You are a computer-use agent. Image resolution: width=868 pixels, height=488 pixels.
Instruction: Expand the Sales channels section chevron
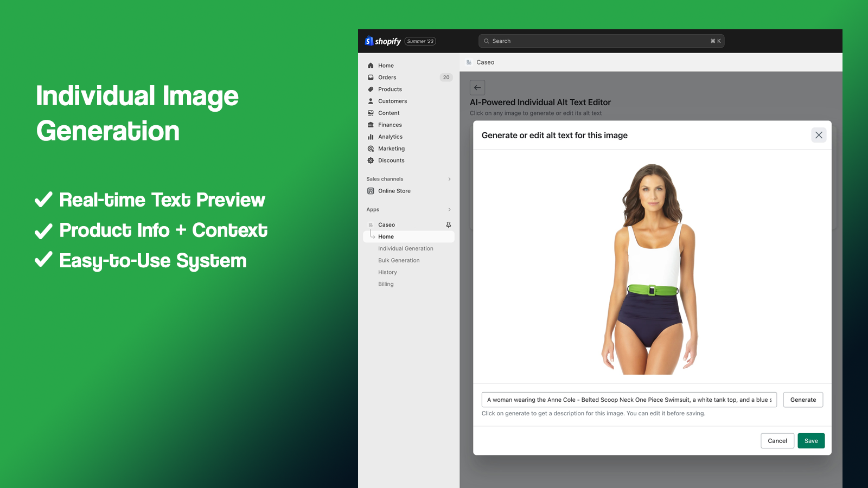point(449,179)
